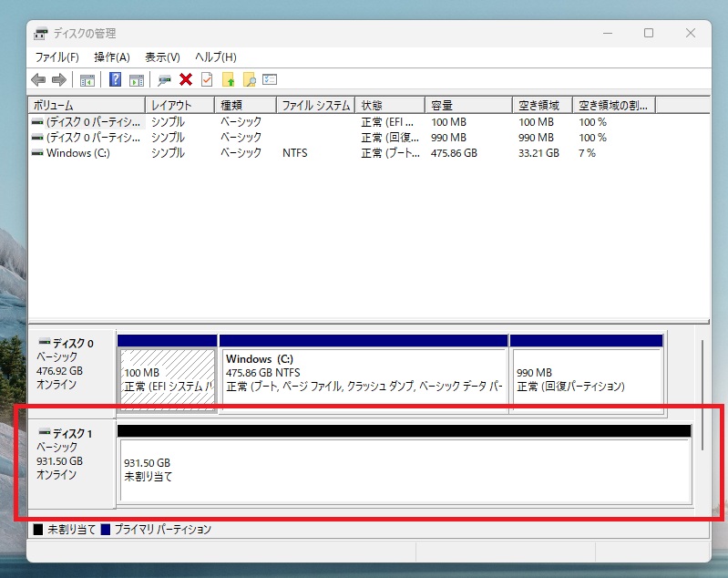Open the ファイル(F) menu

click(x=57, y=57)
